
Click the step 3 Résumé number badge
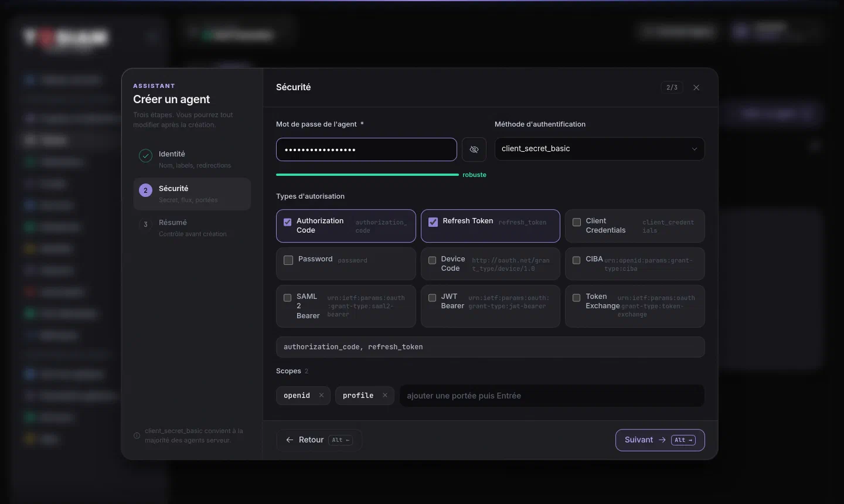point(145,224)
